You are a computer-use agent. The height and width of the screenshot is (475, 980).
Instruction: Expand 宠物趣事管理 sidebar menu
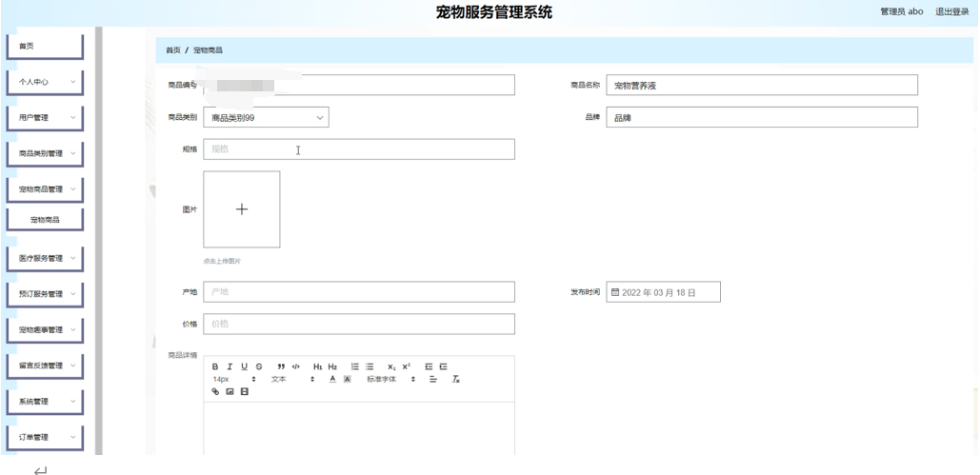tap(45, 330)
